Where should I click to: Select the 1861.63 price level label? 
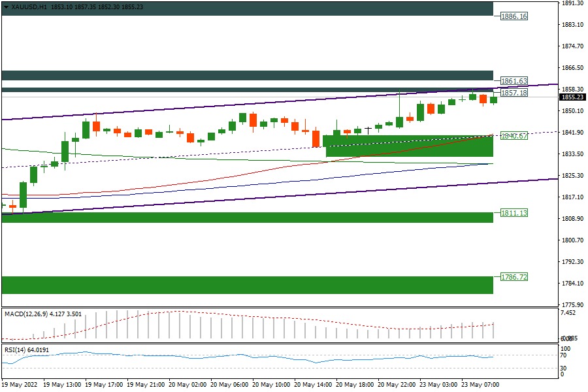tap(514, 81)
